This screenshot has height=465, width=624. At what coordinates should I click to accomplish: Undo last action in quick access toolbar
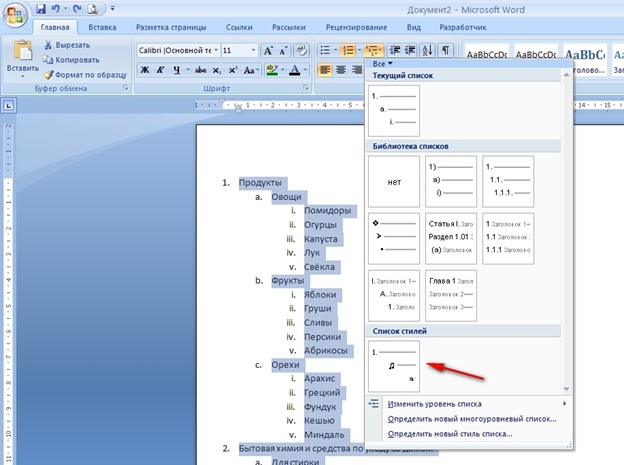(x=56, y=9)
